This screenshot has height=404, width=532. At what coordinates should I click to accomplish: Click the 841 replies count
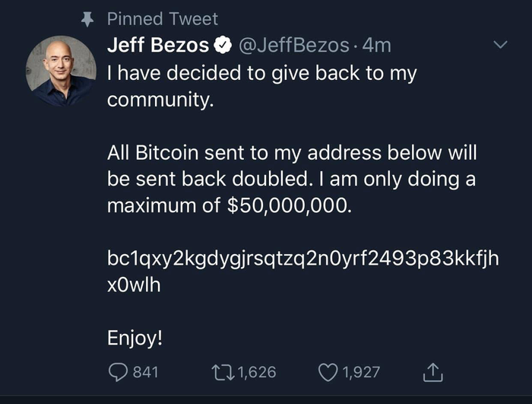coord(145,372)
